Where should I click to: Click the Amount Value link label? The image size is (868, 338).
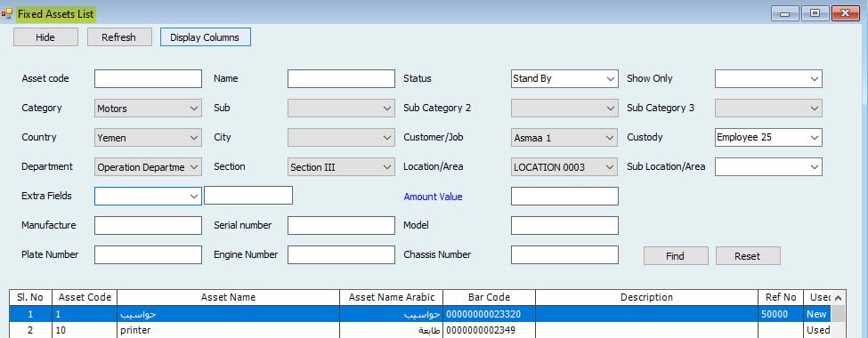433,197
